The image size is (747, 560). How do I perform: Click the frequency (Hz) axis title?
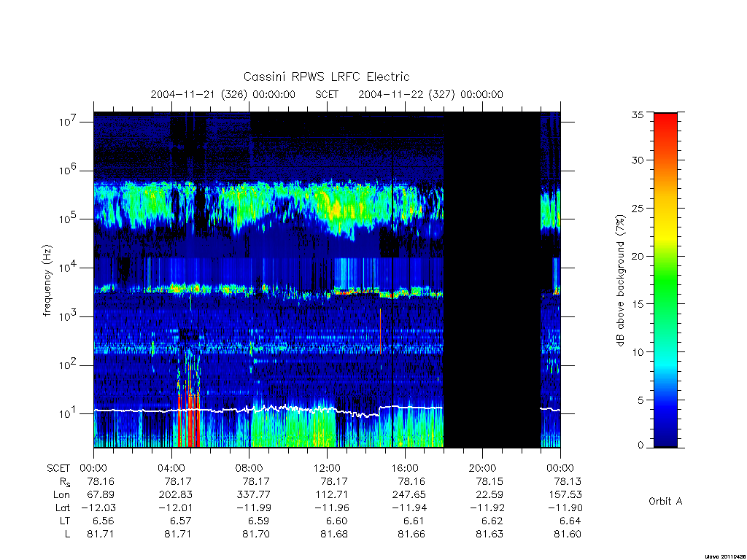click(47, 280)
